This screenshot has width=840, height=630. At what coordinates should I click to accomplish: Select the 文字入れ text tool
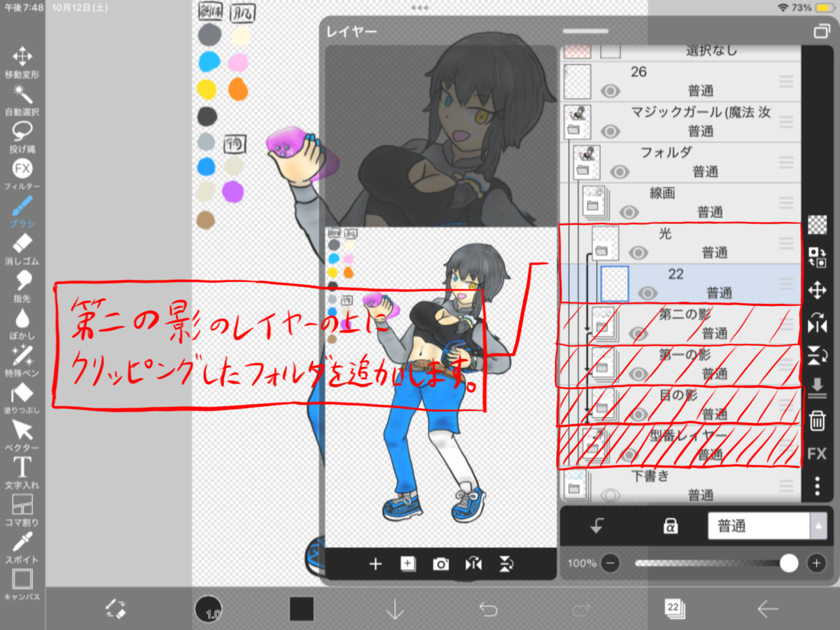(22, 472)
